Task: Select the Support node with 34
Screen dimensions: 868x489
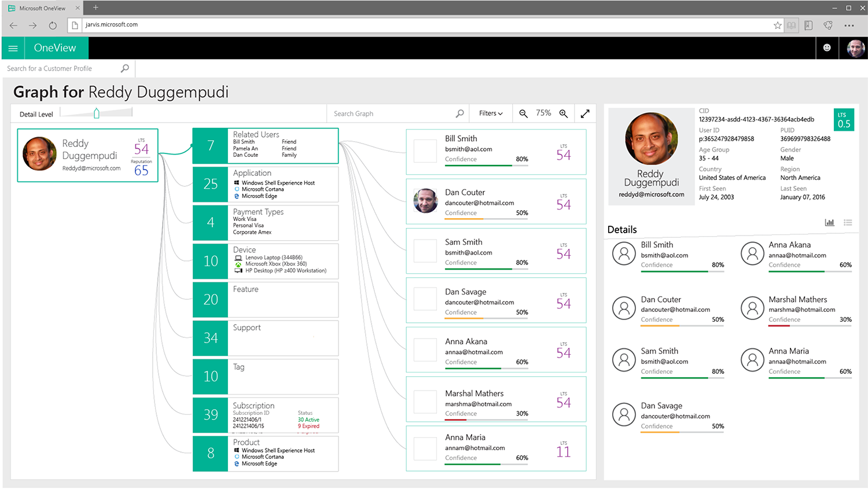Action: coord(266,338)
